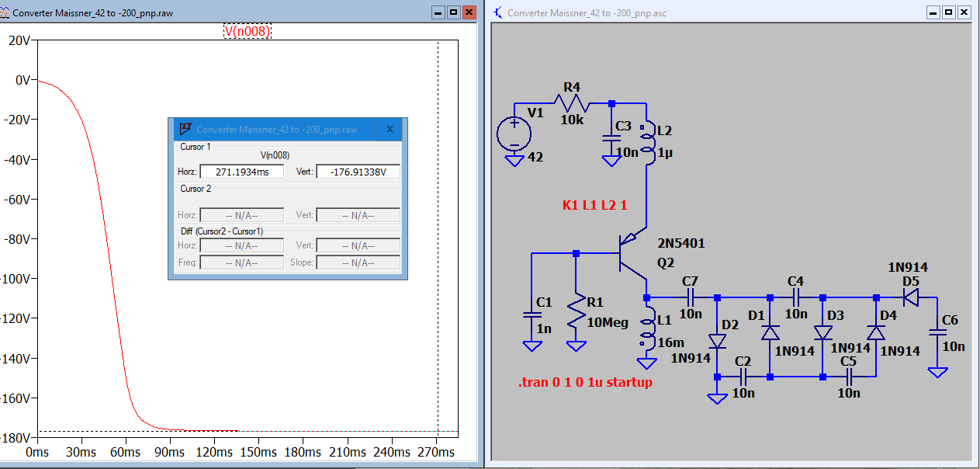Close the schematic .asc window
This screenshot has height=469, width=980.
click(963, 12)
